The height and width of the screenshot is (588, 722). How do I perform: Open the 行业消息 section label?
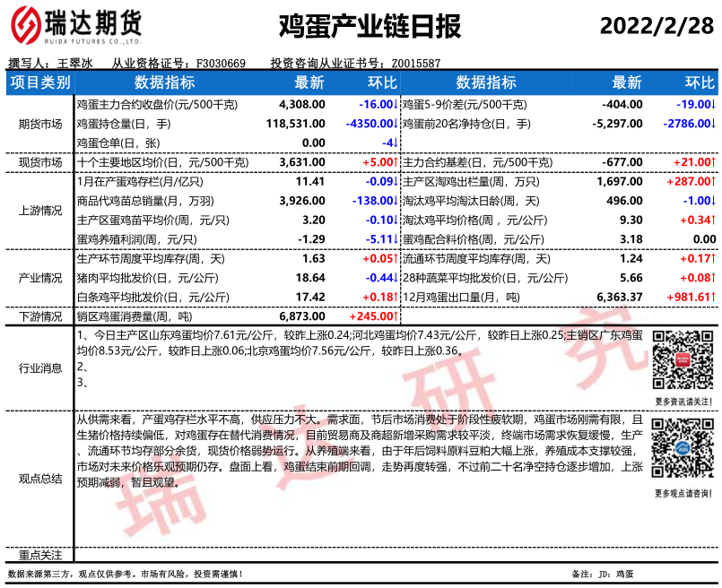(39, 367)
